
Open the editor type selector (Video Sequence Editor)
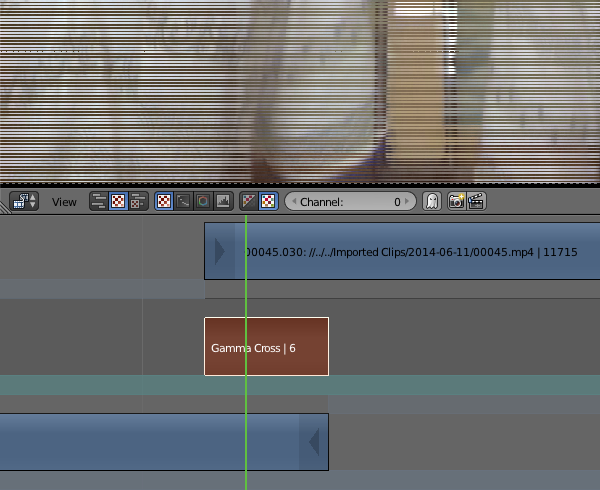coord(24,201)
